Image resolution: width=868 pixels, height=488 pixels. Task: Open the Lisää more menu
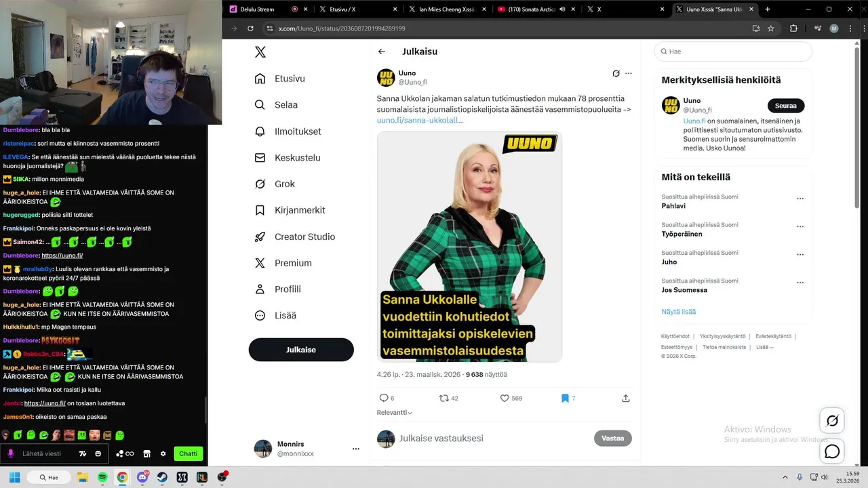[x=275, y=315]
